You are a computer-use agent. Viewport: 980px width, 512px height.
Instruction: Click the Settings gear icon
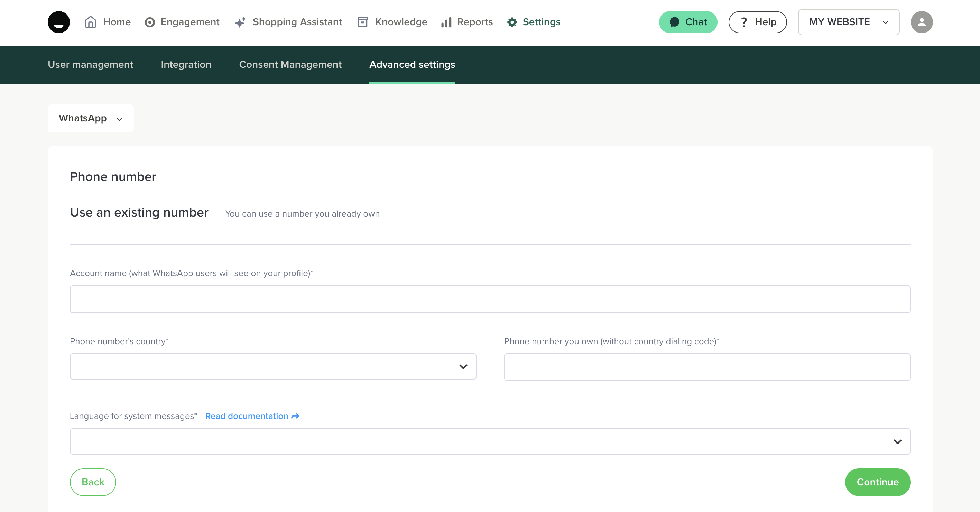[x=512, y=22]
